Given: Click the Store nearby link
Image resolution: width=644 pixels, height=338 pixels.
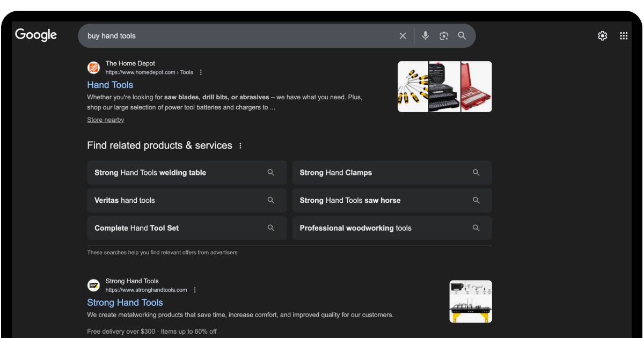Looking at the screenshot, I should coord(106,120).
